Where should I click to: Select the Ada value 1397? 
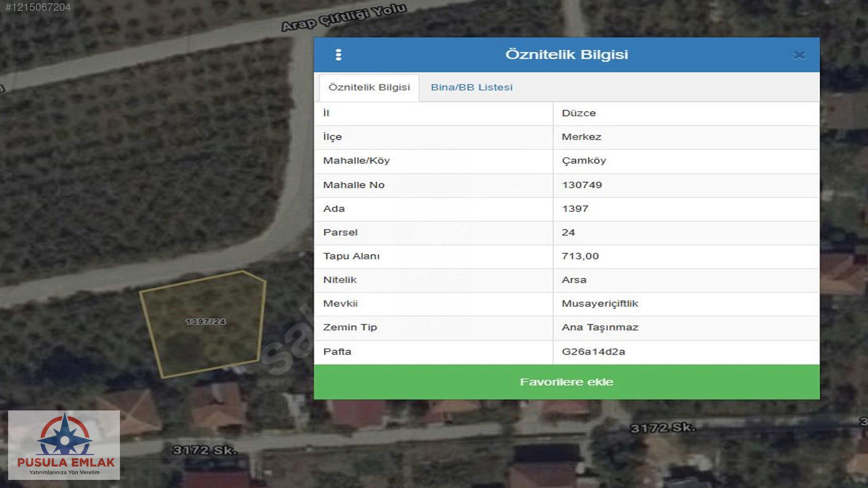coord(575,209)
